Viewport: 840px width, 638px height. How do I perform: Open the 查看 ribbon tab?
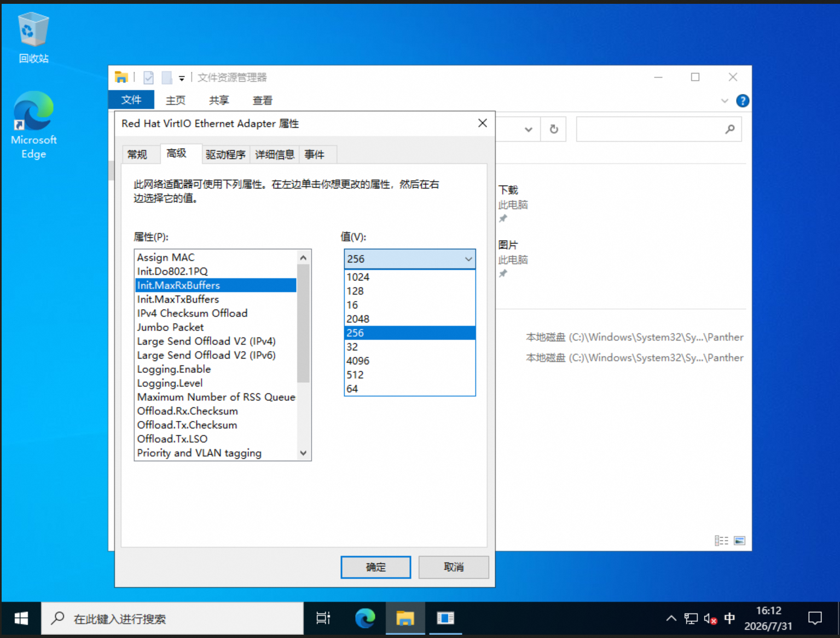263,100
